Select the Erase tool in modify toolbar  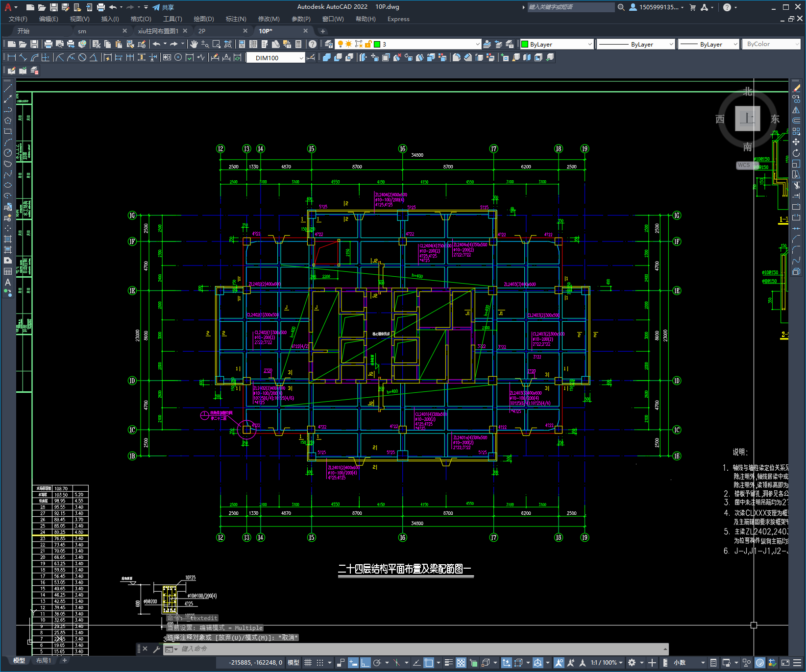[796, 88]
